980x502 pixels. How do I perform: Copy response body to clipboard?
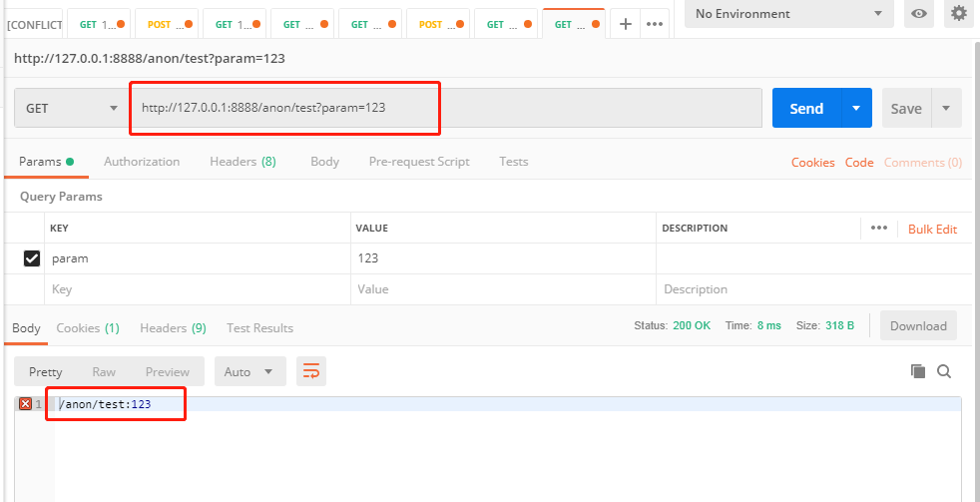(x=918, y=371)
